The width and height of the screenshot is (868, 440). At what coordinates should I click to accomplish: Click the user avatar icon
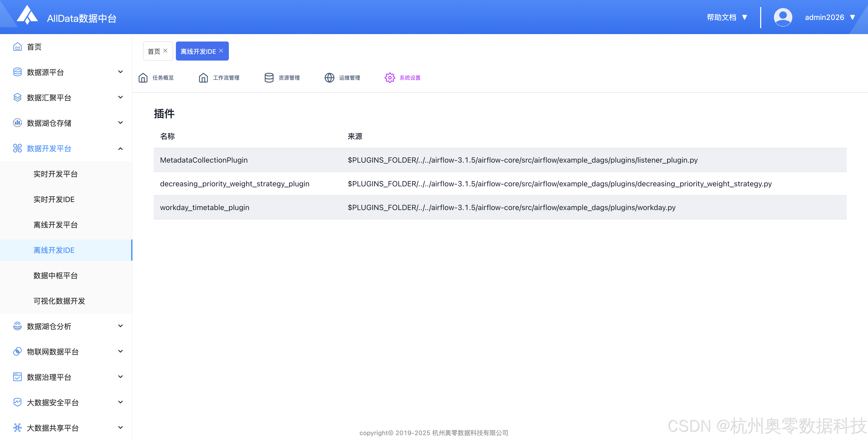pos(783,17)
